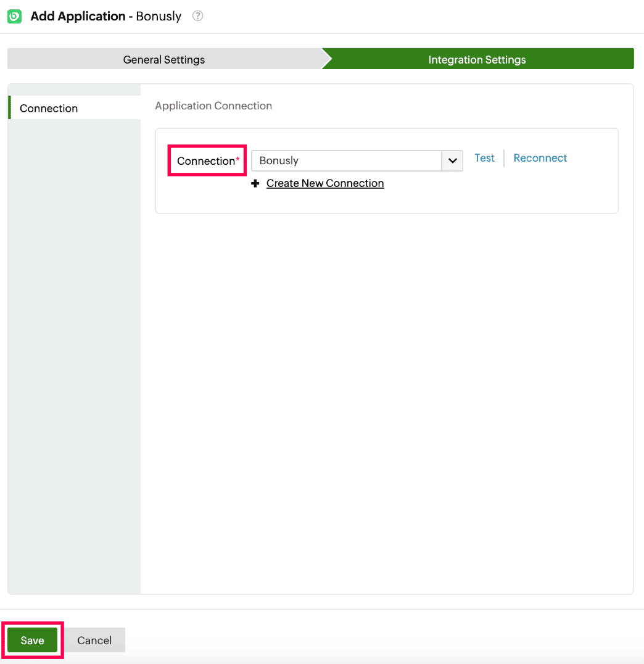Screen dimensions: 644x664
Task: Click the Connection* field label
Action: tap(208, 161)
